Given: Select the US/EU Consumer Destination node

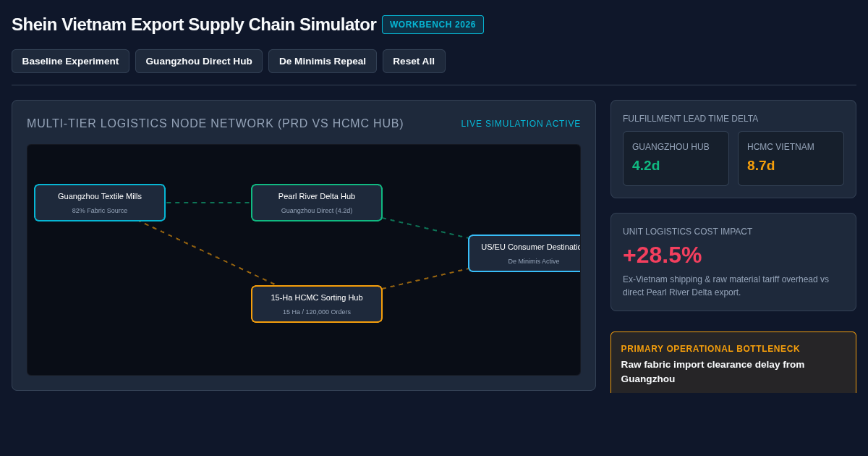Looking at the screenshot, I should [524, 253].
